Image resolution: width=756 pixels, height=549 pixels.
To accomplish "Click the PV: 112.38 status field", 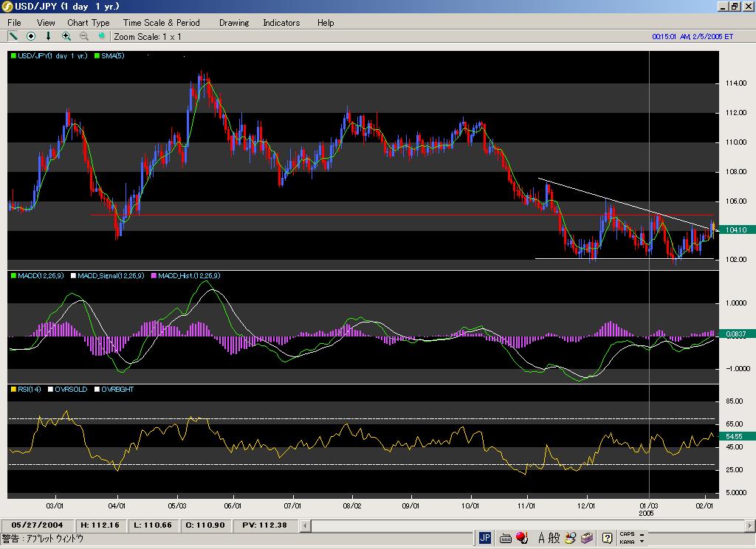I will [265, 525].
